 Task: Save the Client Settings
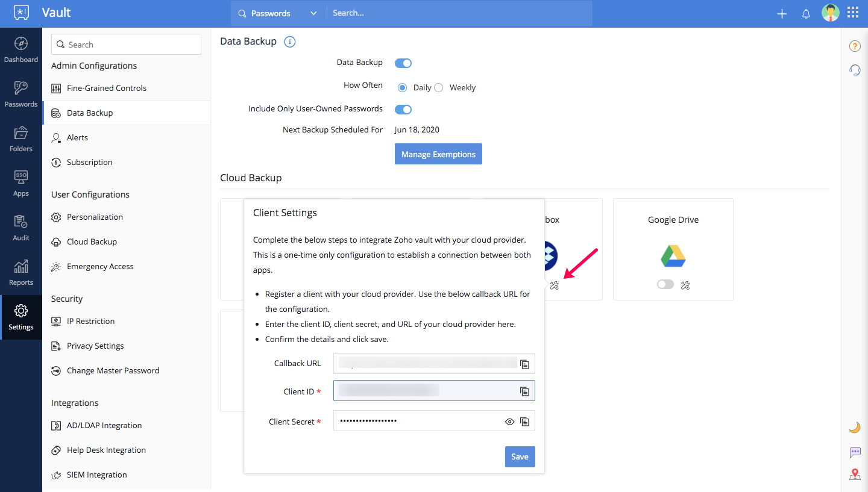pos(520,456)
